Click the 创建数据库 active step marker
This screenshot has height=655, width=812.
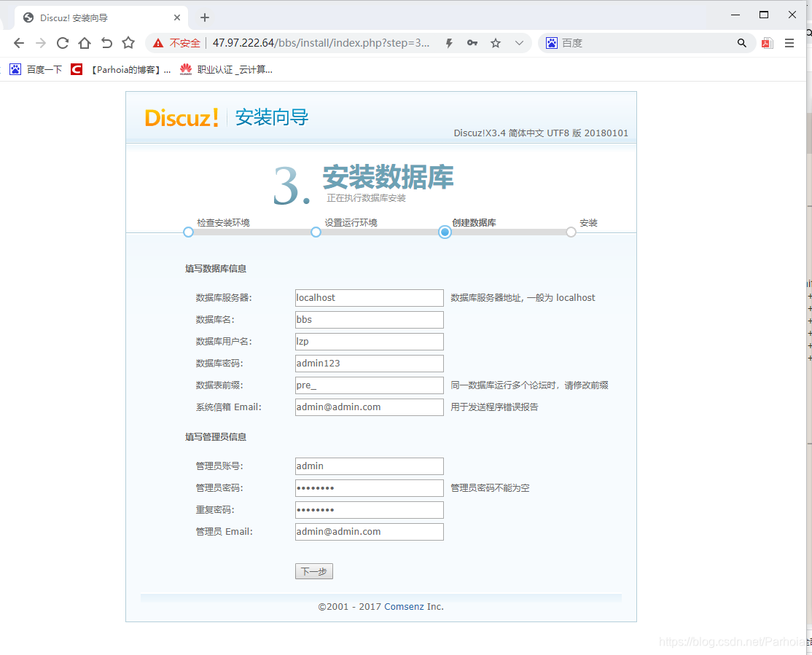[x=445, y=232]
